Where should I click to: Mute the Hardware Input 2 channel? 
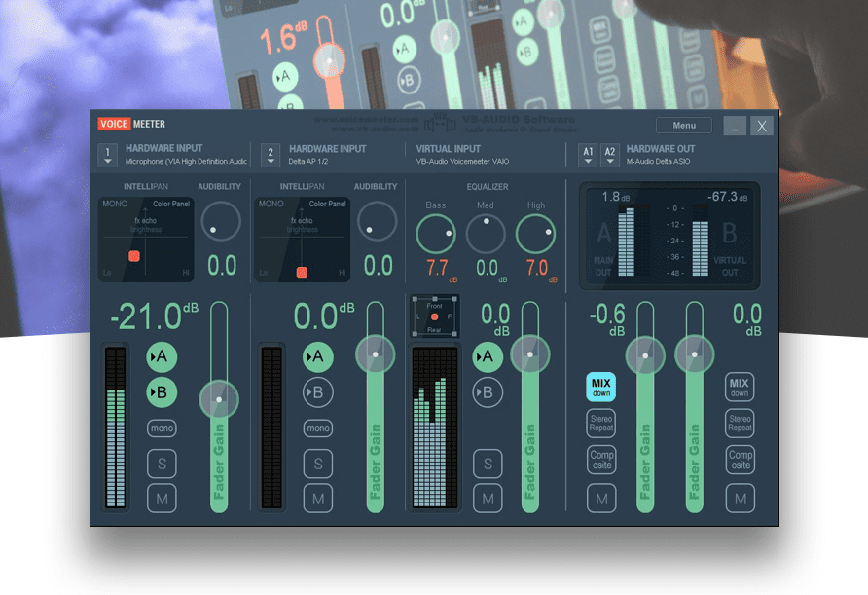pos(317,500)
